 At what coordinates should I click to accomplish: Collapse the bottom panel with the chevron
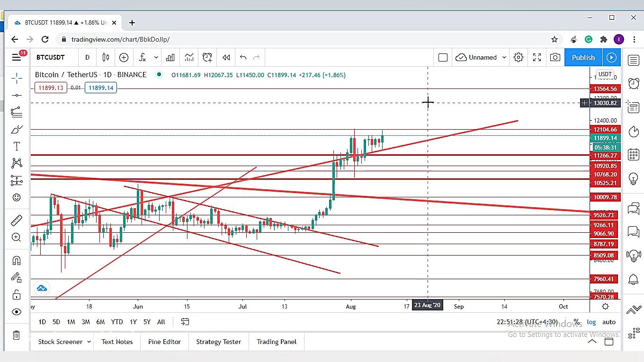pos(592,342)
